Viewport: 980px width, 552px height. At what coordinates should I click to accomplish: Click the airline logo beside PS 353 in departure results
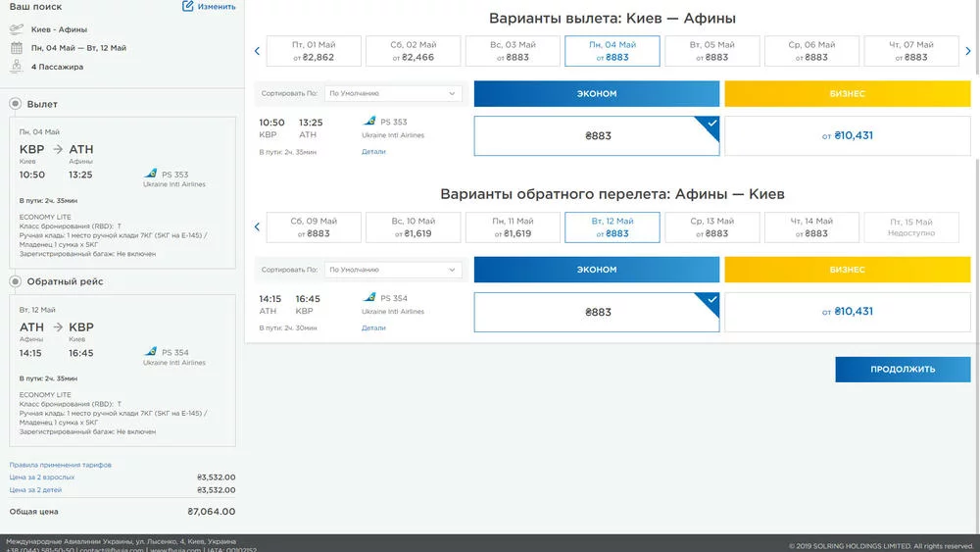click(369, 121)
